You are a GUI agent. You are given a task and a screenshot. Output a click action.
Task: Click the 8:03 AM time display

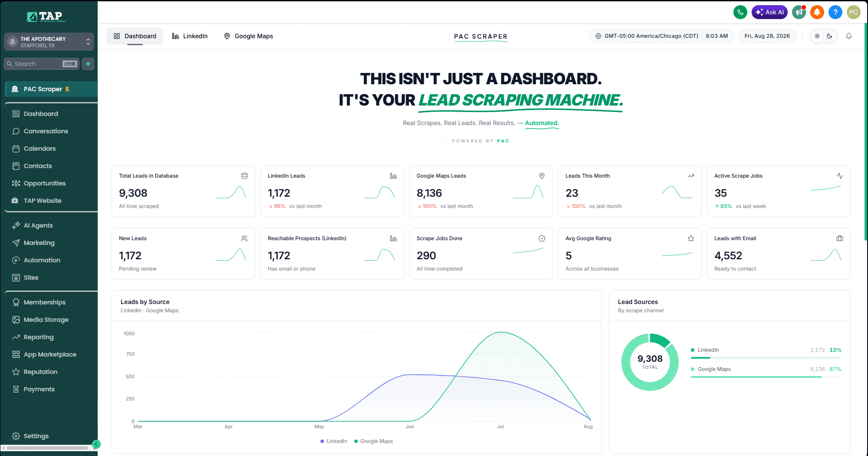pos(717,36)
